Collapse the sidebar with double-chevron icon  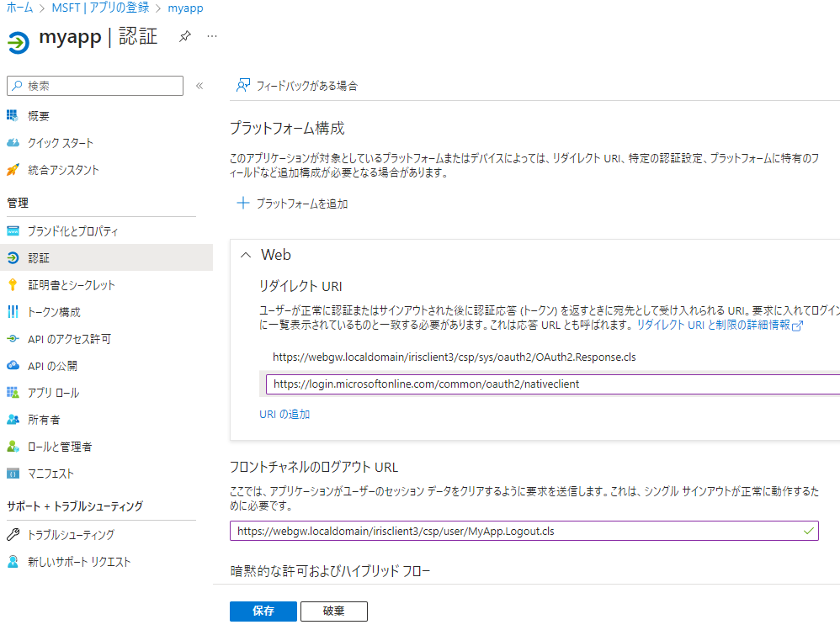click(199, 86)
